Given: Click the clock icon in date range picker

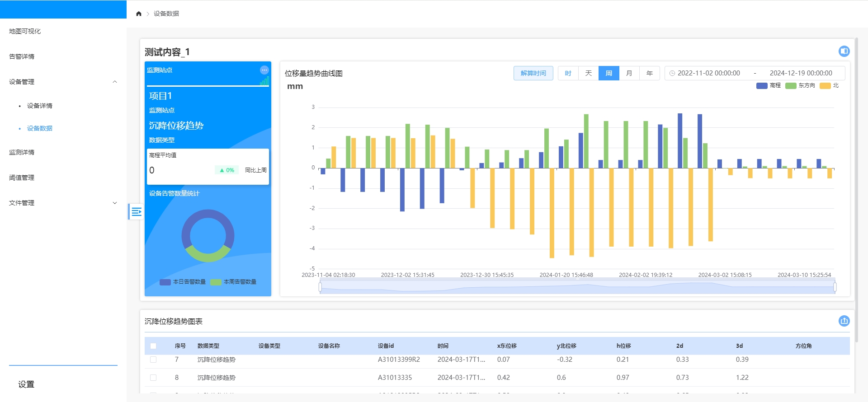Looking at the screenshot, I should tap(672, 73).
